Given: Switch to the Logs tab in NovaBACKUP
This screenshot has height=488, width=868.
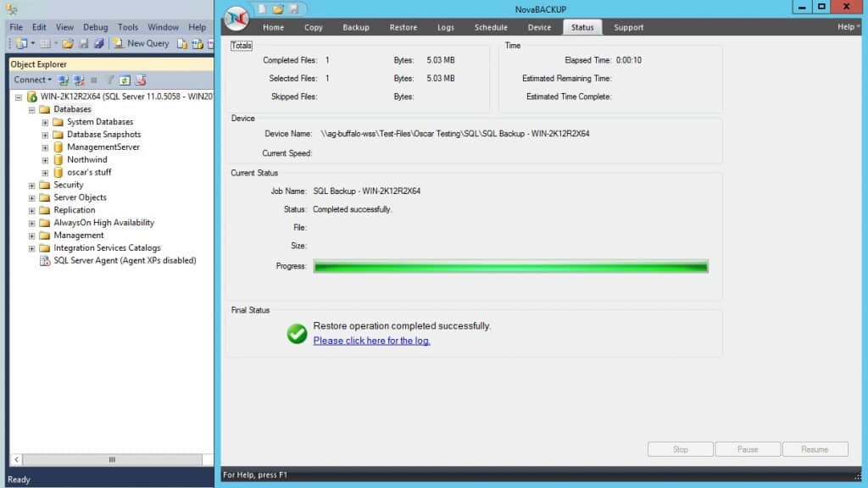Looking at the screenshot, I should [x=446, y=27].
